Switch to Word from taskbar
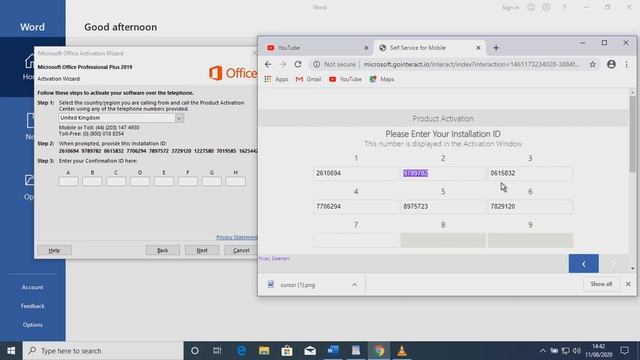Screen dimensions: 640x360 (x=333, y=351)
